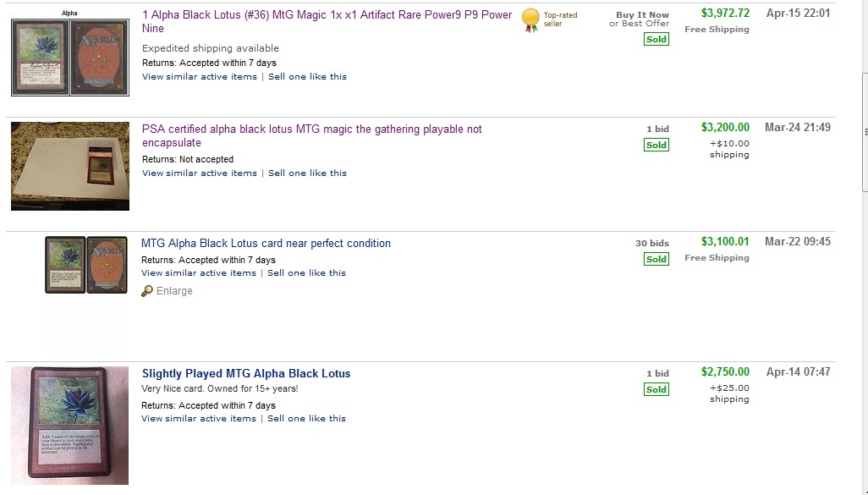
Task: Open the PSA certified lotus photo thumbnail
Action: [x=70, y=166]
